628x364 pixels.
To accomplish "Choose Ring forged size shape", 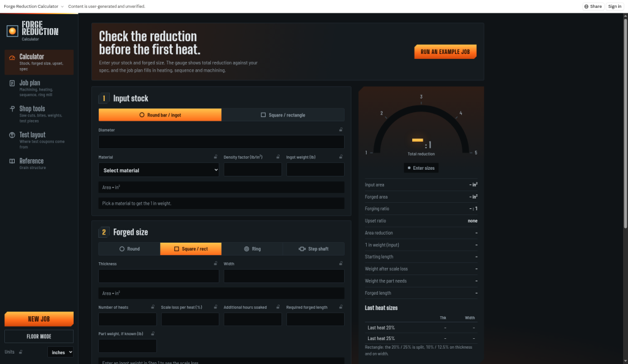I will click(x=252, y=249).
